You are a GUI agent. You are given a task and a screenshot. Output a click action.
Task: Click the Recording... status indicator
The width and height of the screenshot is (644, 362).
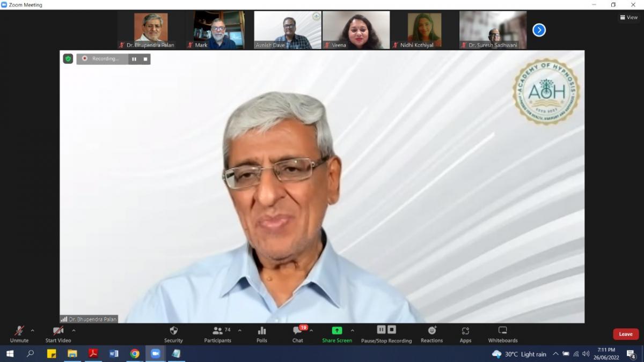point(103,59)
